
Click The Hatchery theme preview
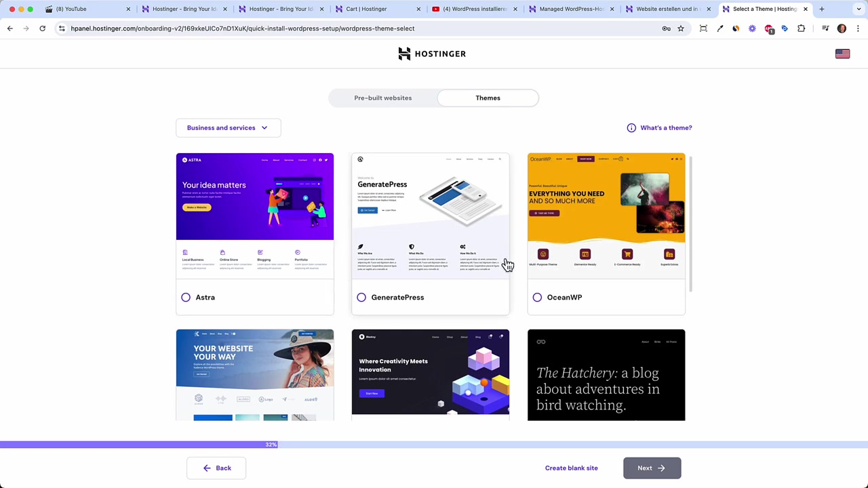click(x=606, y=375)
